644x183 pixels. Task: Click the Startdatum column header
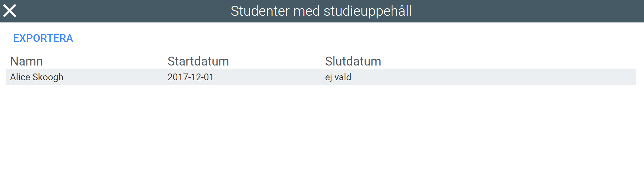[x=198, y=61]
